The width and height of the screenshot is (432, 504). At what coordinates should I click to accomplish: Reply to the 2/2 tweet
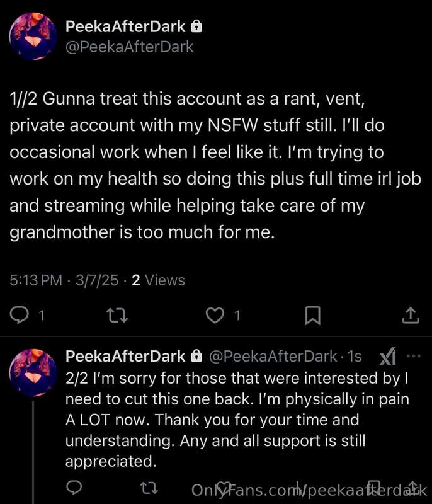pyautogui.click(x=74, y=488)
